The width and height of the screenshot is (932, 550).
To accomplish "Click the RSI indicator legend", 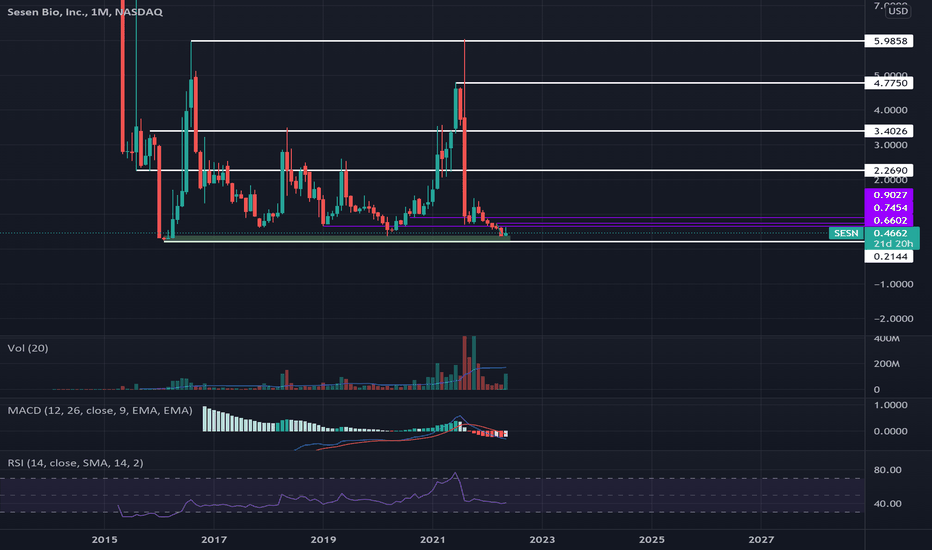I will coord(75,463).
